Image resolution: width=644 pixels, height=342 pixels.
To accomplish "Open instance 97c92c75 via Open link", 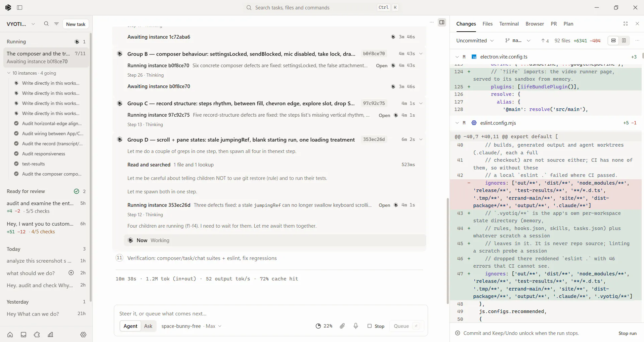I will 384,115.
